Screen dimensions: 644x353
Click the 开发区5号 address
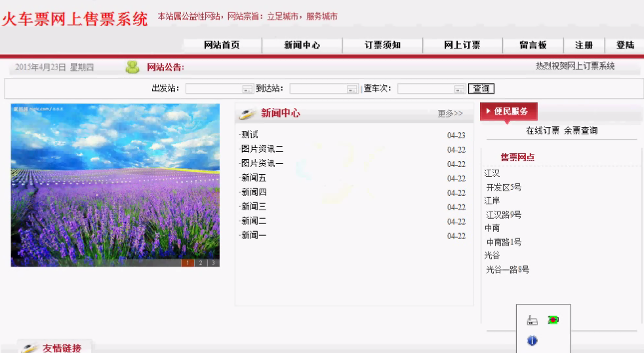tap(504, 187)
